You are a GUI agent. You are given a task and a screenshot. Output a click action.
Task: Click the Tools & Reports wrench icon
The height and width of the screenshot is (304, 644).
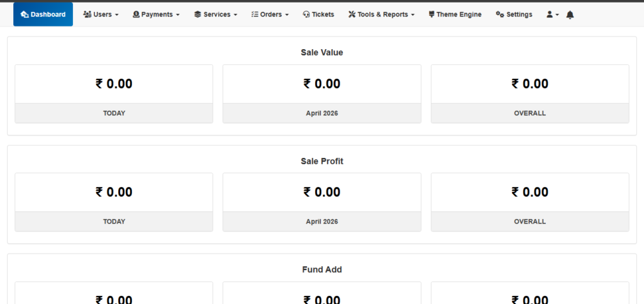[x=352, y=14]
